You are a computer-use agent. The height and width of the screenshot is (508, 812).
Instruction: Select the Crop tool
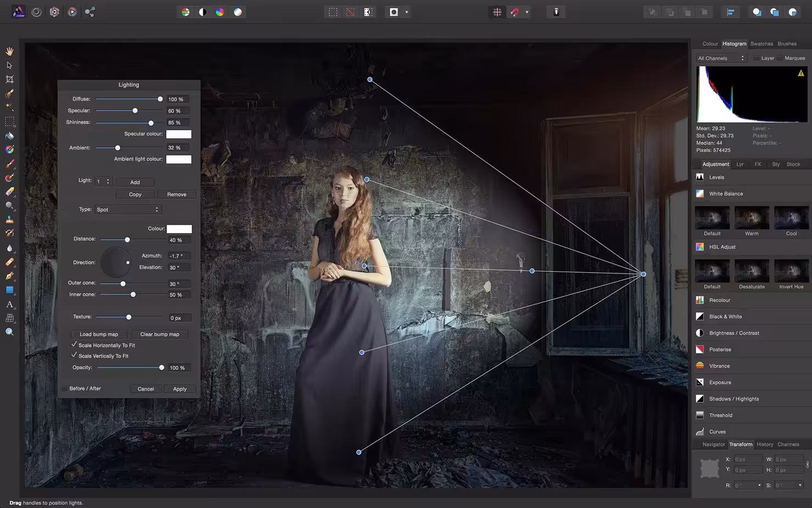point(9,79)
